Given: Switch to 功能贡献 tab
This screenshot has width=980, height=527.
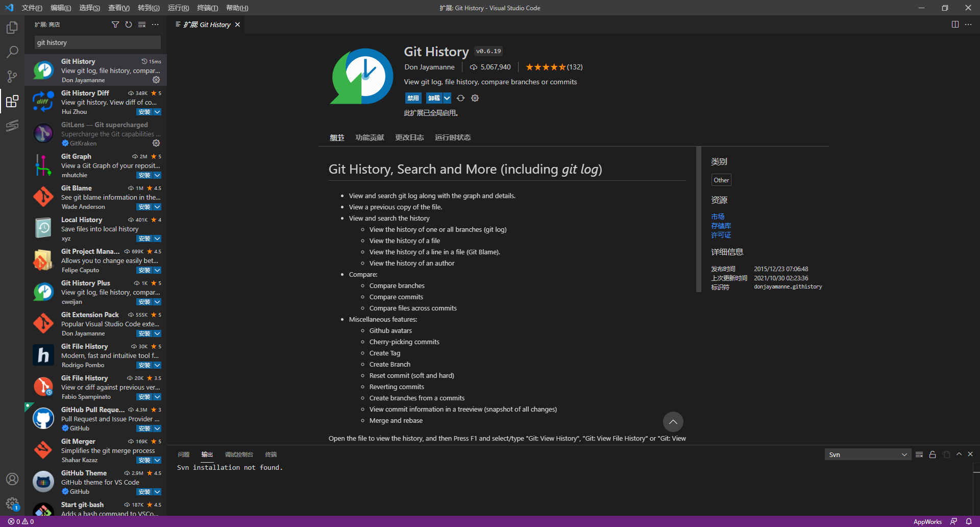Looking at the screenshot, I should pos(370,137).
